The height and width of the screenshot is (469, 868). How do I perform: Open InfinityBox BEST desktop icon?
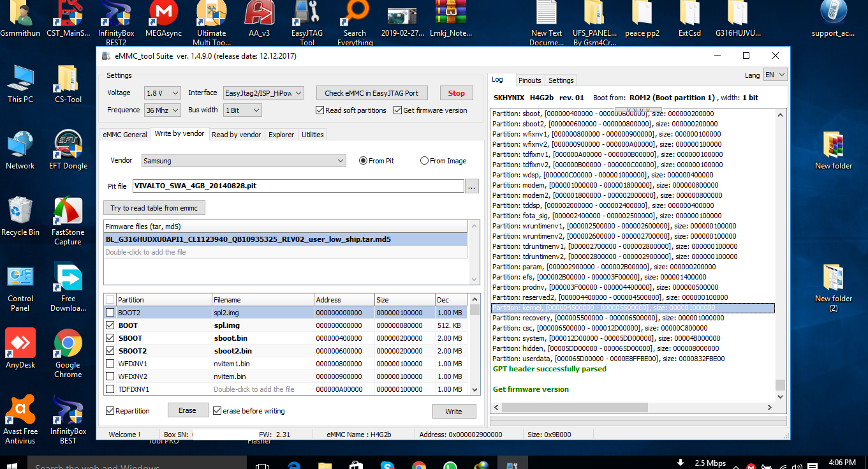(68, 420)
